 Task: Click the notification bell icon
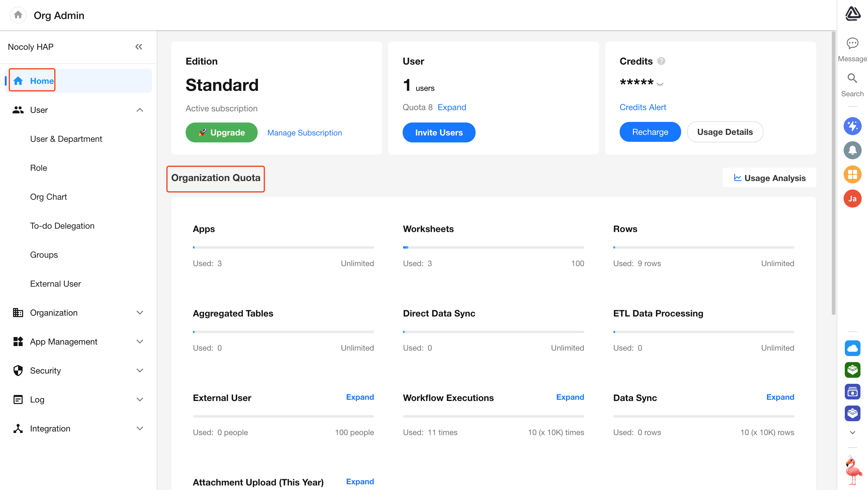tap(852, 150)
